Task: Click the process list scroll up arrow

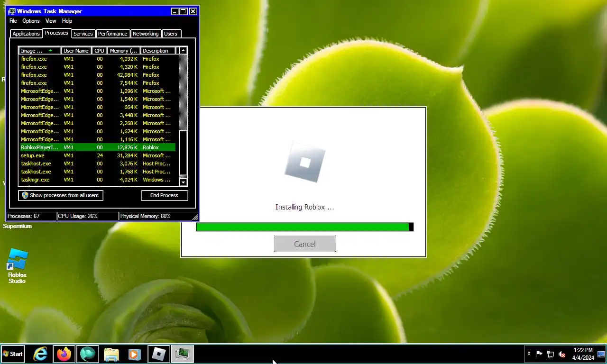Action: tap(183, 51)
